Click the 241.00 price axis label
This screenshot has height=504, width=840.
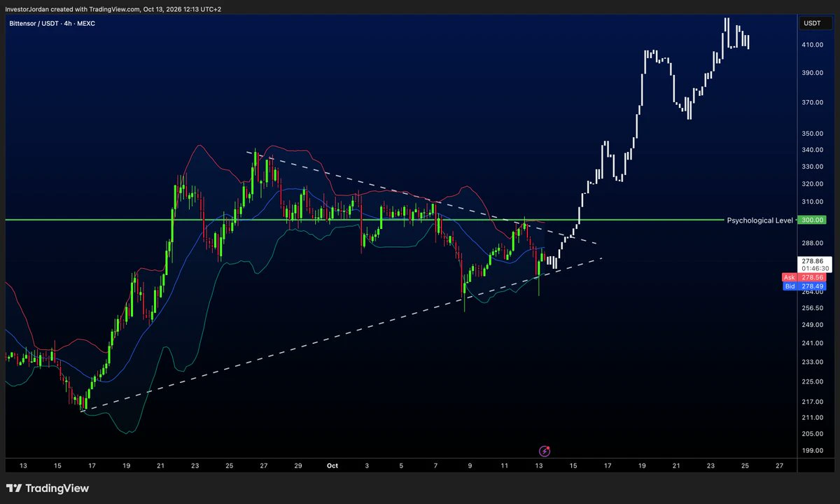812,343
